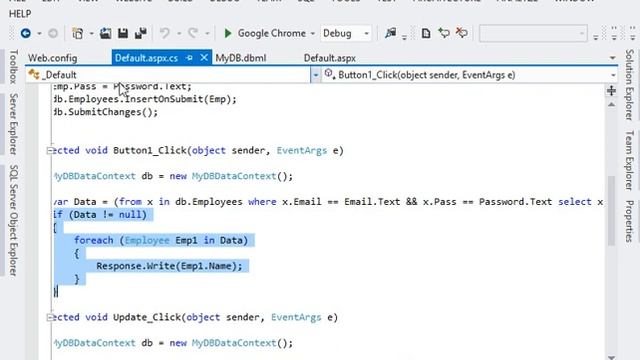Image resolution: width=640 pixels, height=360 pixels.
Task: Select the Default.aspx.cs tab
Action: pos(147,58)
